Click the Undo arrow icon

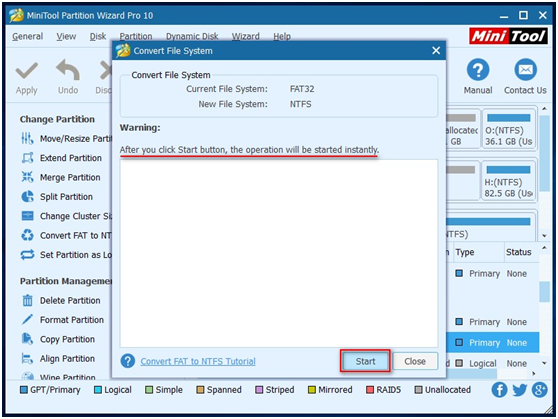click(x=68, y=70)
